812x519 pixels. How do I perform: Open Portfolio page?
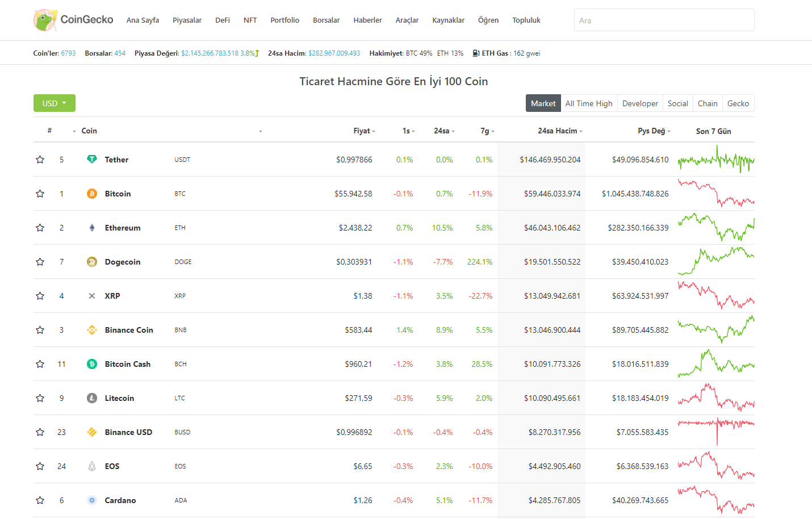(x=284, y=20)
